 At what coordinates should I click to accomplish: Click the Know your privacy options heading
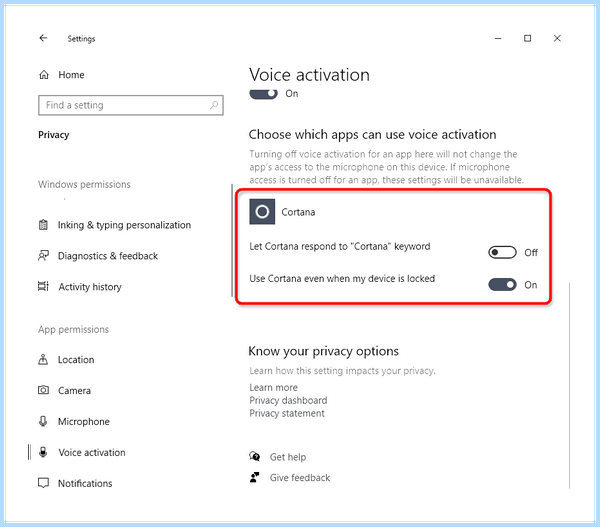pyautogui.click(x=323, y=351)
